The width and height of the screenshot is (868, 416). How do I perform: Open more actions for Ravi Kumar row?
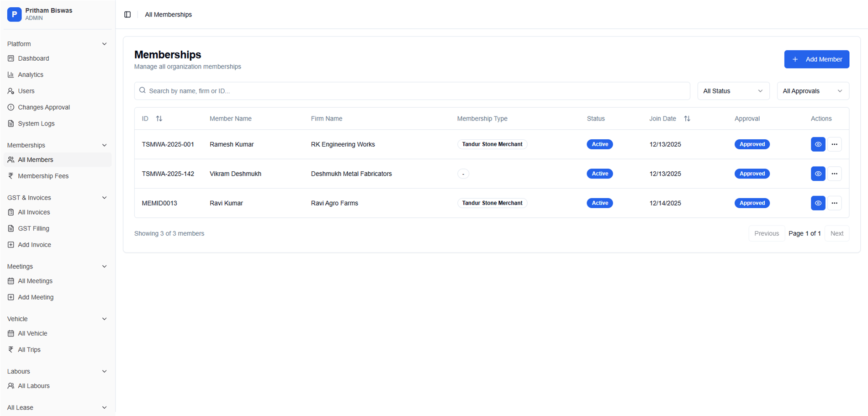pos(834,203)
